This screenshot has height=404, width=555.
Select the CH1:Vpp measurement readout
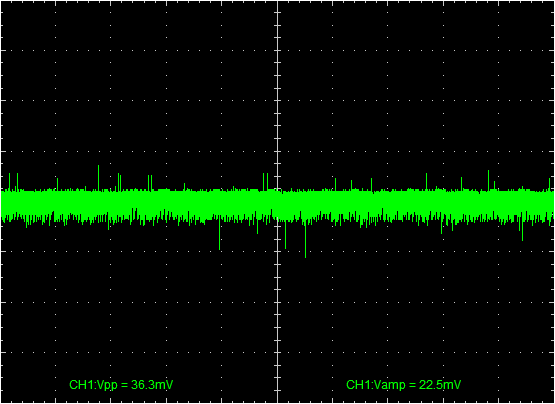pyautogui.click(x=121, y=385)
